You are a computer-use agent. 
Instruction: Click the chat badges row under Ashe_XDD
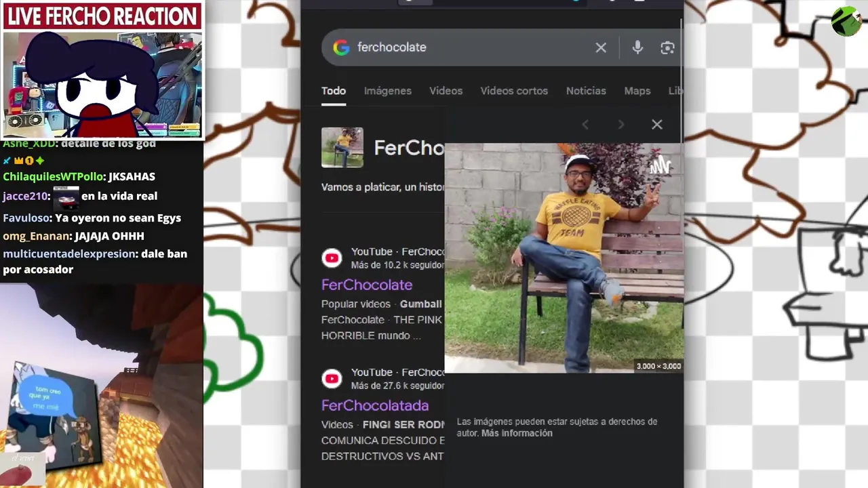point(24,161)
